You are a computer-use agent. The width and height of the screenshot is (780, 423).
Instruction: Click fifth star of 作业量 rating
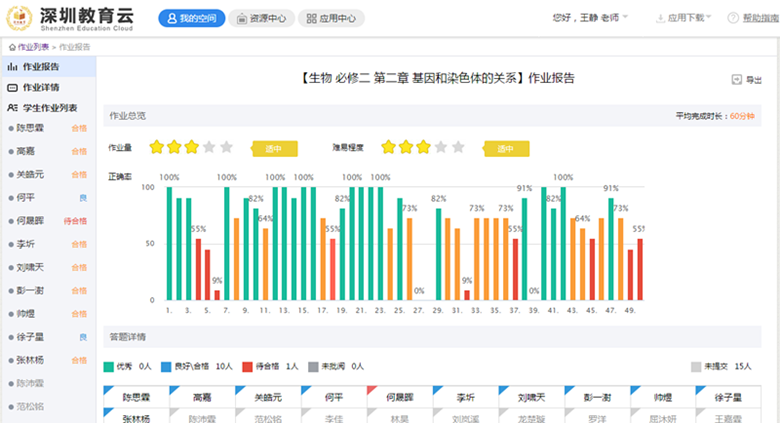(x=226, y=147)
